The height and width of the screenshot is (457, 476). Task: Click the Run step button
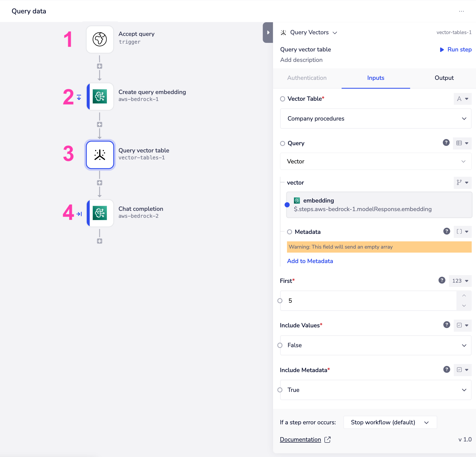[456, 50]
